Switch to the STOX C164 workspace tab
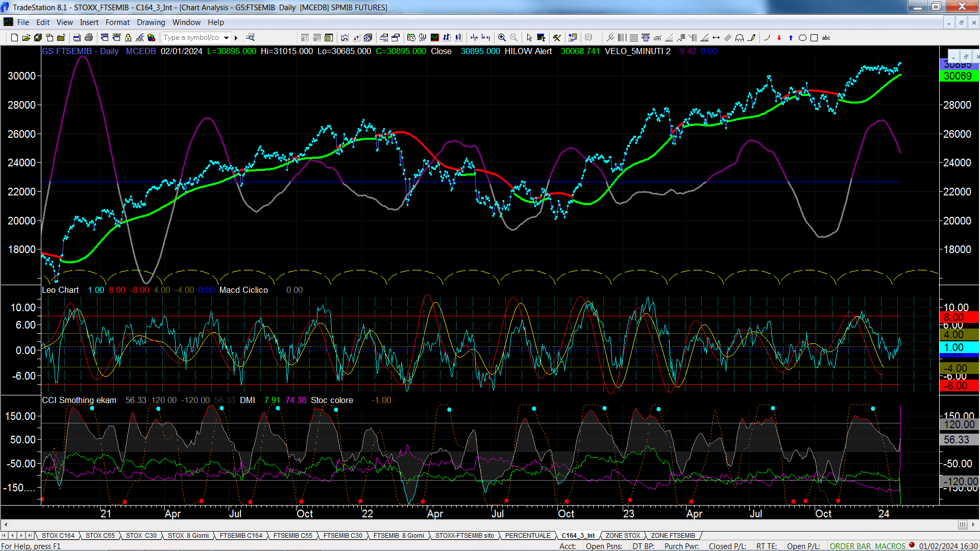Image resolution: width=980 pixels, height=551 pixels. 58,536
